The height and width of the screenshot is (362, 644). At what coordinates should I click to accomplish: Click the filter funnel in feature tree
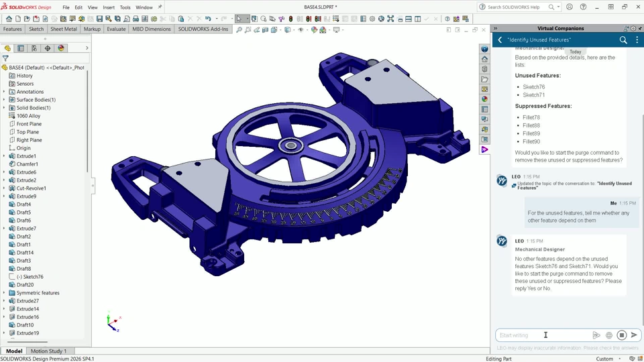pos(5,58)
